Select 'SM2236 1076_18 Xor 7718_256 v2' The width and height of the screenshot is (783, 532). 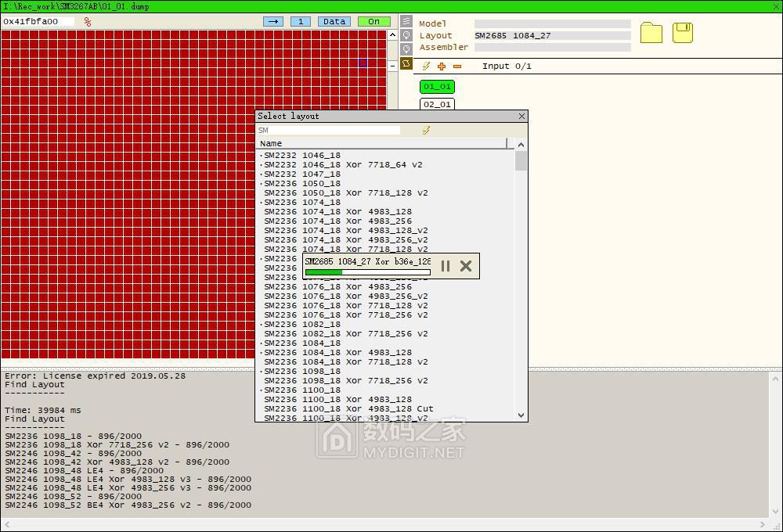pos(345,315)
